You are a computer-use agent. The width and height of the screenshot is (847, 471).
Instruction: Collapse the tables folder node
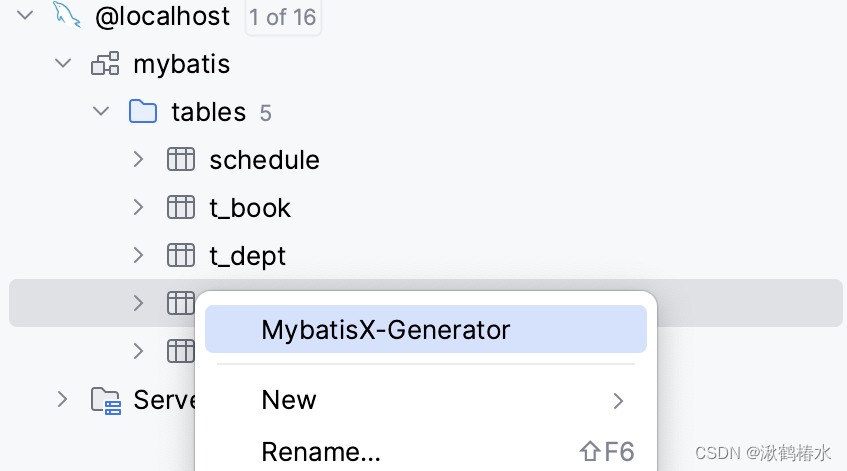click(101, 111)
